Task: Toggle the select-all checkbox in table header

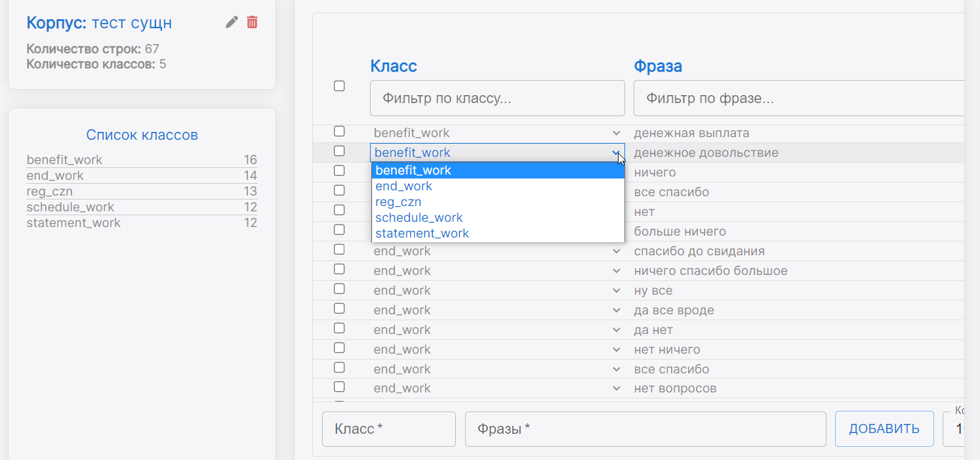Action: point(339,86)
